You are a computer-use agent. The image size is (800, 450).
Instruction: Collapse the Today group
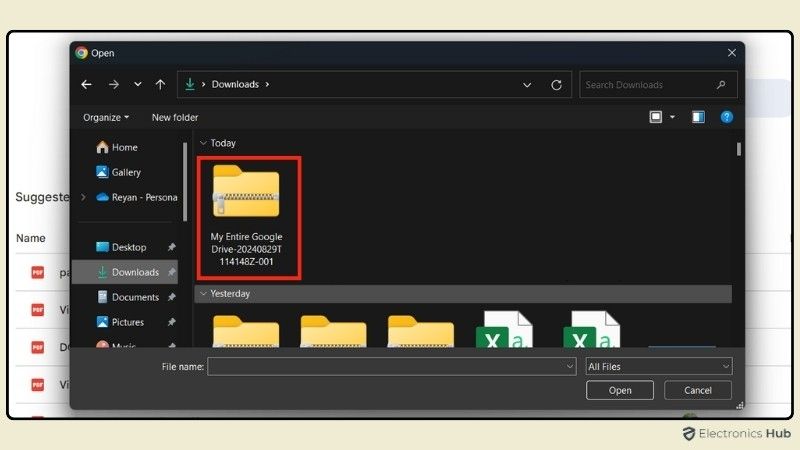click(x=203, y=143)
